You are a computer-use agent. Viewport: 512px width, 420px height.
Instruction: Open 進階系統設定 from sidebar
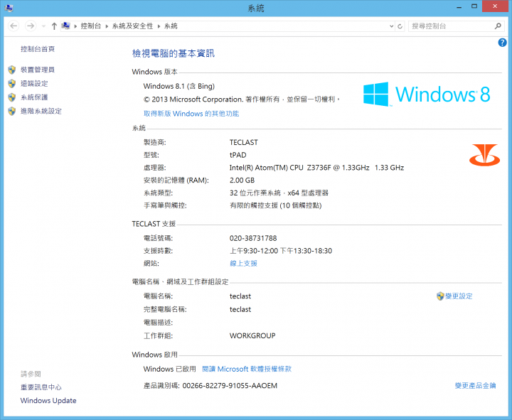coord(41,111)
